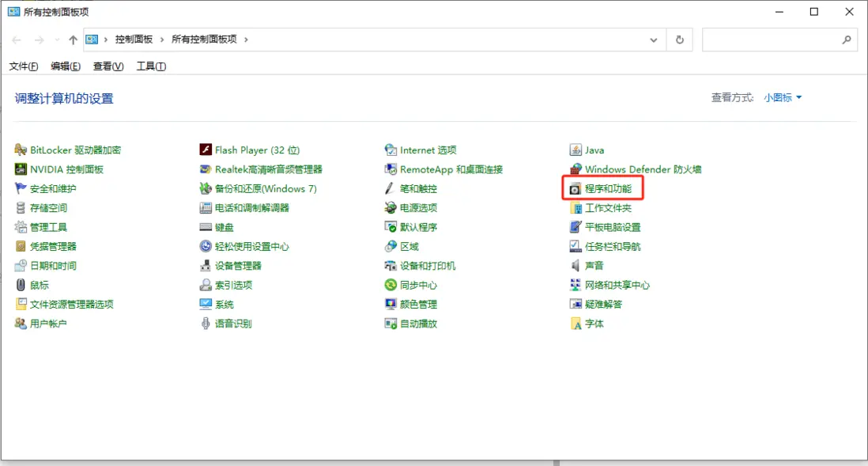Open the 同步中心 green icon
The height and width of the screenshot is (466, 868).
pos(391,285)
